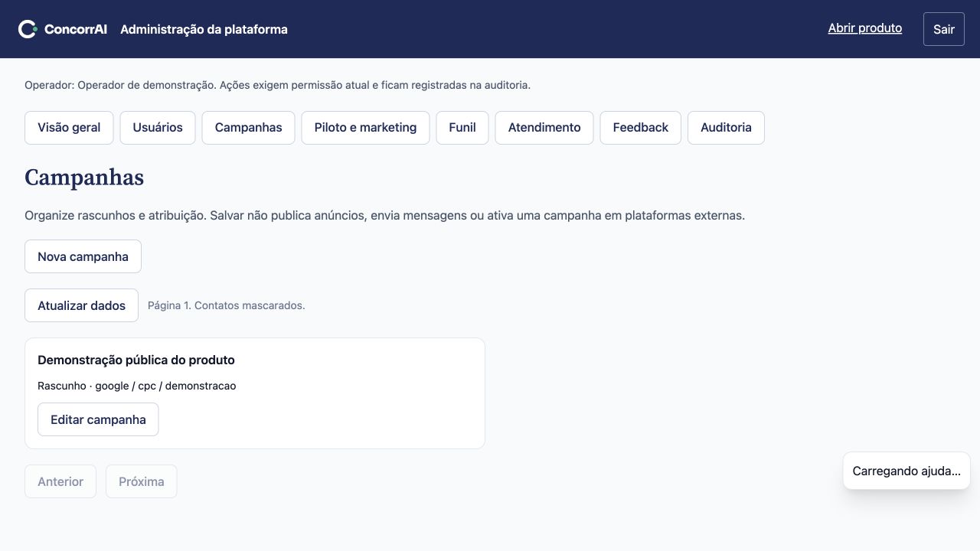Switch to the Usuários tab
This screenshot has height=551, width=980.
tap(158, 128)
